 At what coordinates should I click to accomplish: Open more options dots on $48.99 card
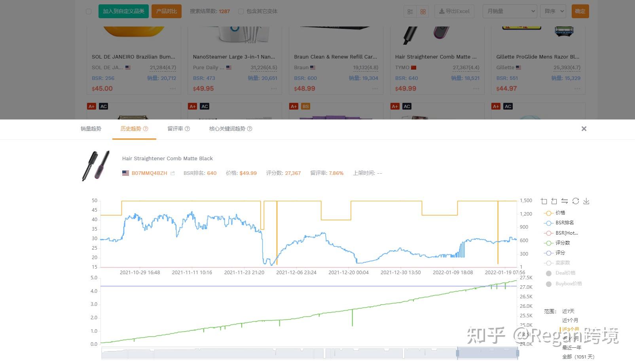pyautogui.click(x=375, y=89)
